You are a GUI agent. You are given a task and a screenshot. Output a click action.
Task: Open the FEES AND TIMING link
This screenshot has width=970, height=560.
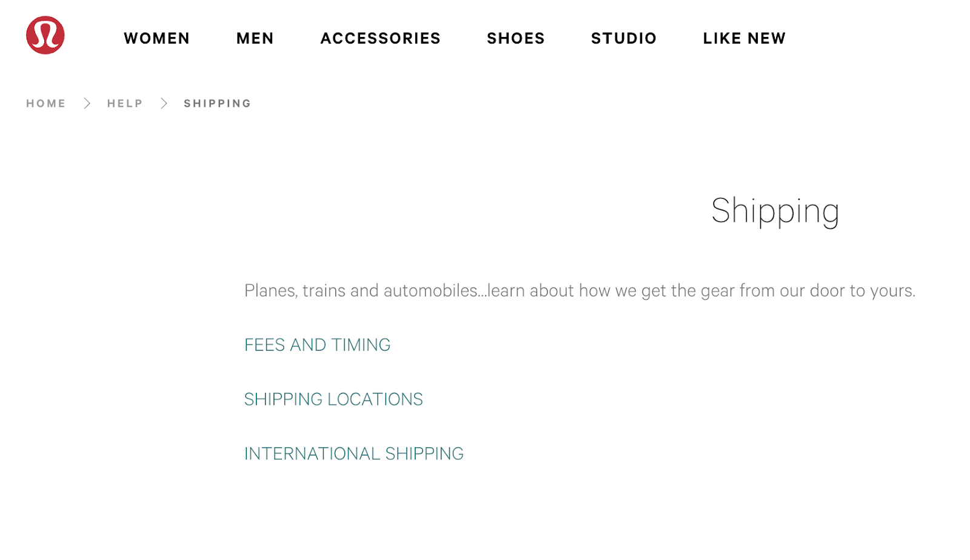(x=317, y=345)
